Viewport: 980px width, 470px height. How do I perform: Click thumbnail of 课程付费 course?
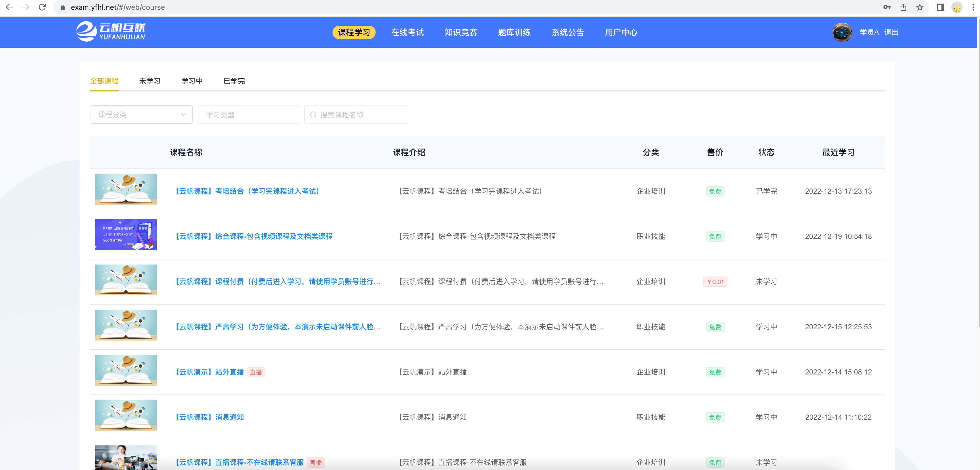(126, 280)
